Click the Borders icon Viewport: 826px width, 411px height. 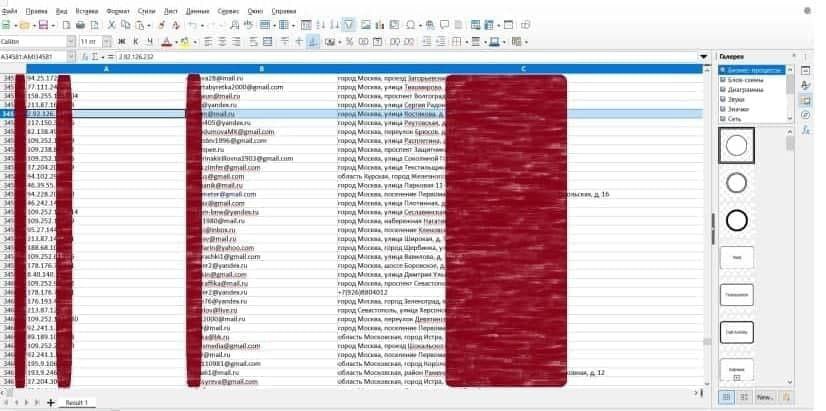(457, 42)
